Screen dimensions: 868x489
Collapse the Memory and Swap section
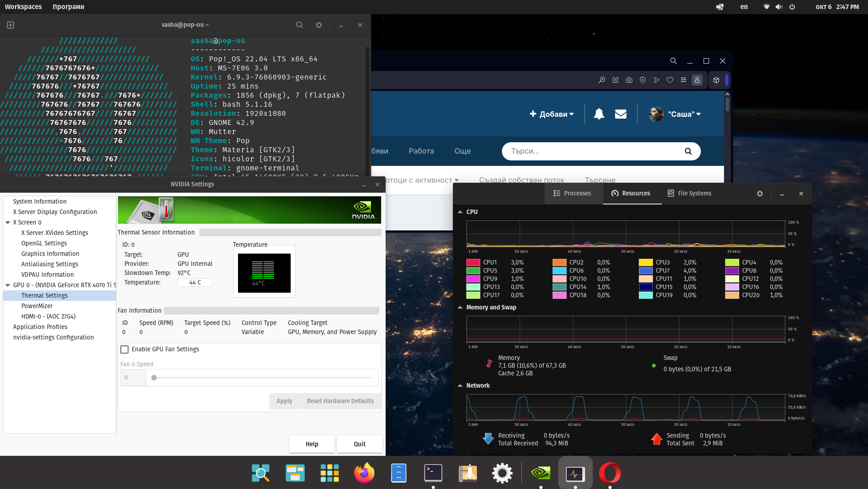(460, 308)
